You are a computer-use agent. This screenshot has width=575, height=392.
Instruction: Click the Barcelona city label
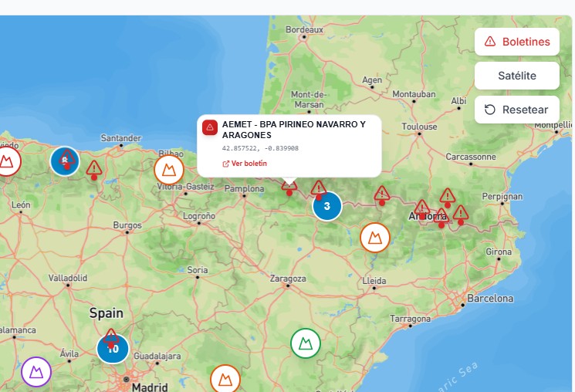(x=490, y=298)
